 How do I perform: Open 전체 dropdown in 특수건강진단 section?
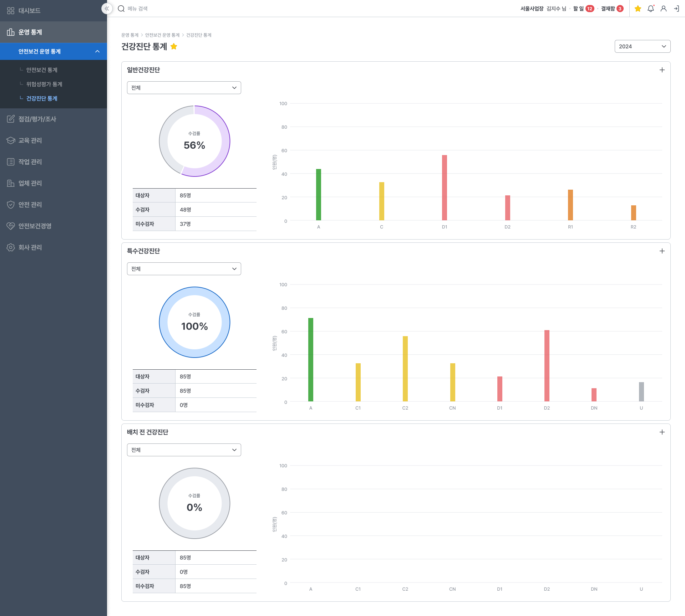(x=184, y=269)
